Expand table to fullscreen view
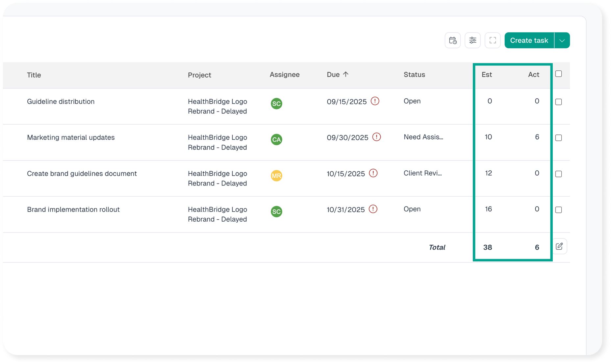This screenshot has width=611, height=364. click(x=493, y=40)
